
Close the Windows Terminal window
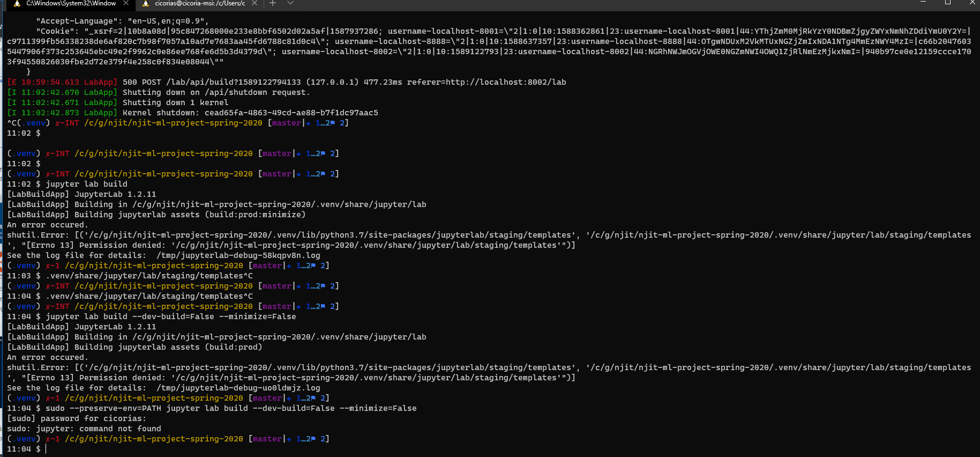coord(972,3)
